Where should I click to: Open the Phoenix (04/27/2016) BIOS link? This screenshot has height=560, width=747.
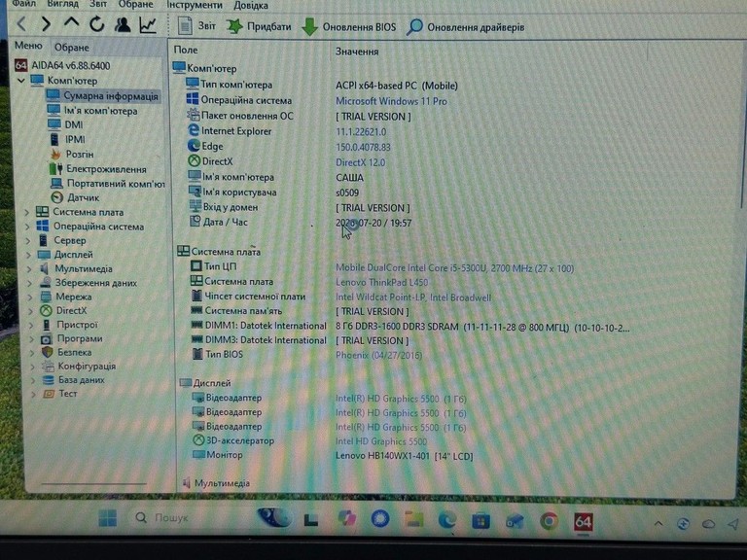click(378, 355)
